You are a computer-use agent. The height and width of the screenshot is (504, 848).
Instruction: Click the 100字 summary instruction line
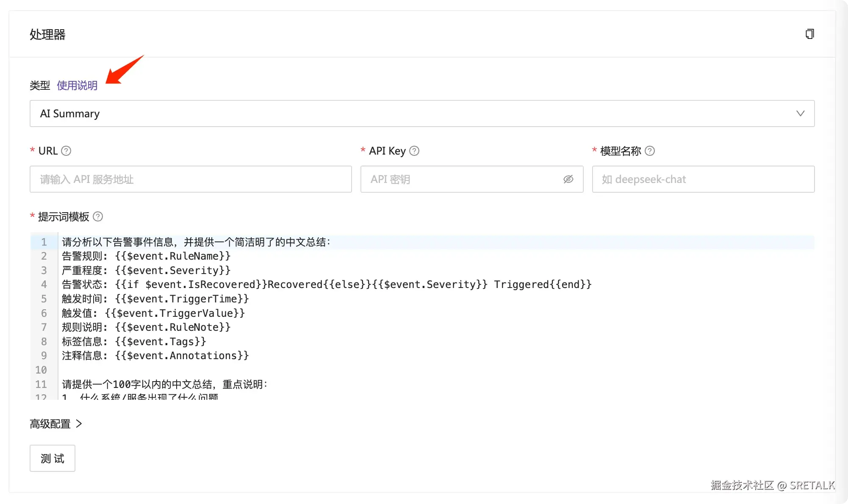[x=164, y=384]
